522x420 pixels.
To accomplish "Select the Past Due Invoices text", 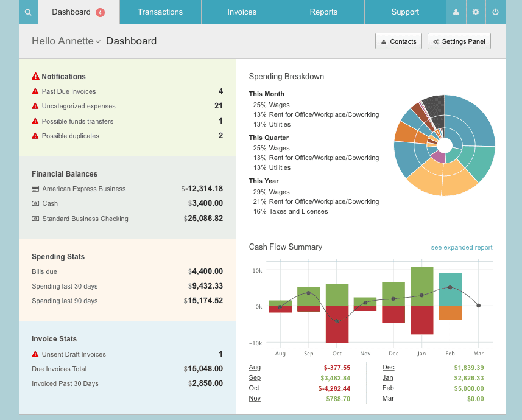I will [x=69, y=91].
